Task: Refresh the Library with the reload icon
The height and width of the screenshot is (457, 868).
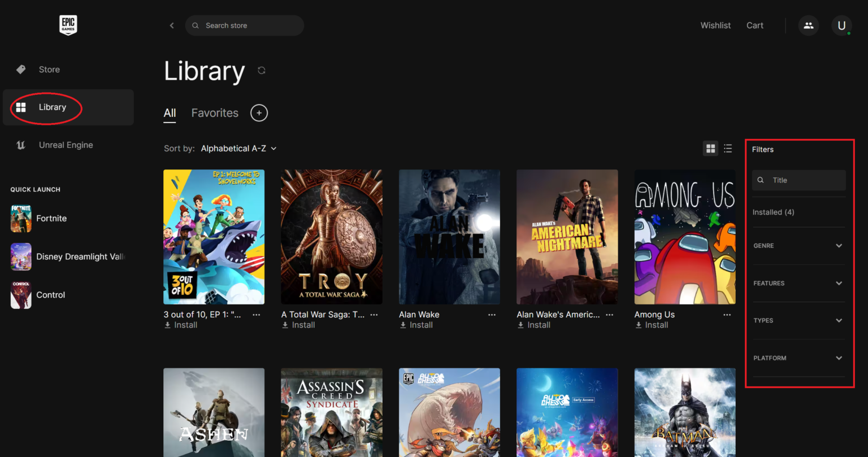Action: (261, 71)
